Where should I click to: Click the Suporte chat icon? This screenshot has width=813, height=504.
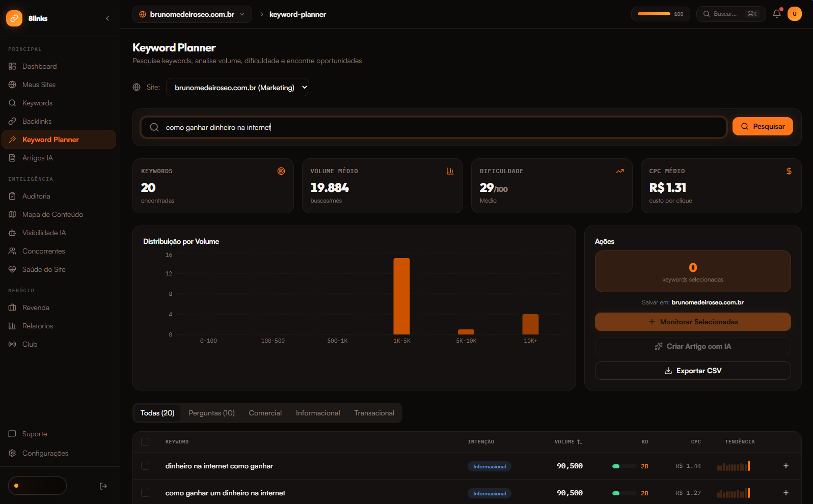tap(12, 434)
